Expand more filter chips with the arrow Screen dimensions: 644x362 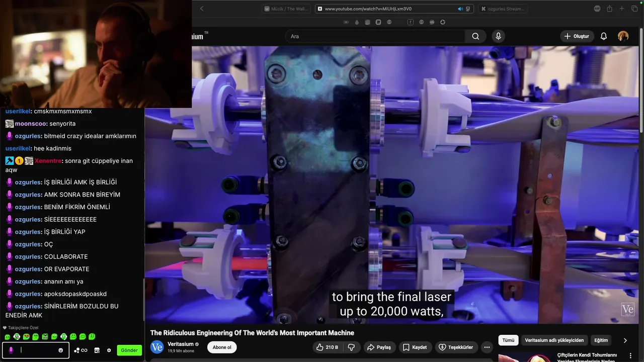pyautogui.click(x=625, y=340)
